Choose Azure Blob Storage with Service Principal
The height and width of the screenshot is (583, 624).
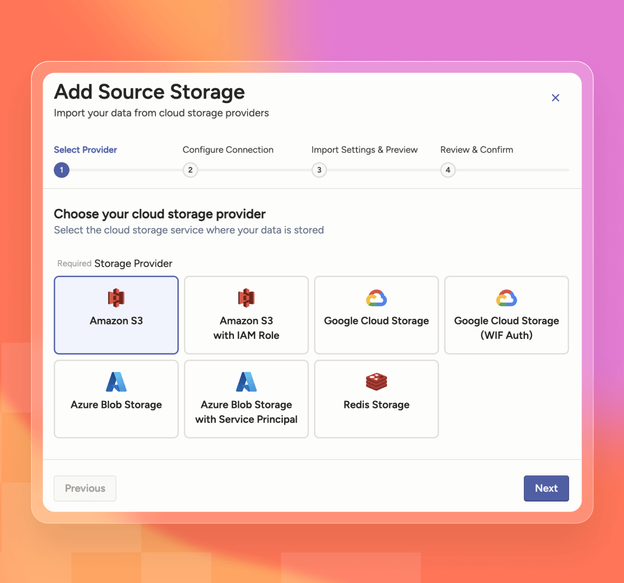click(246, 399)
